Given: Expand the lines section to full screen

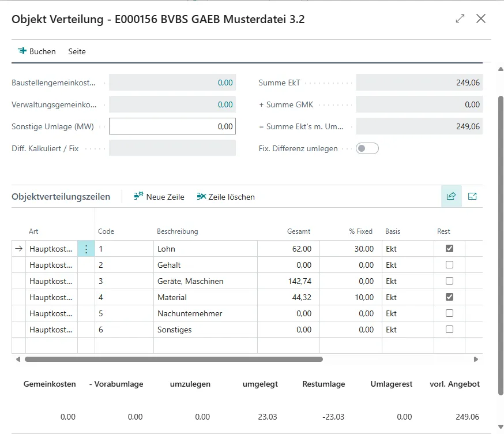Looking at the screenshot, I should (472, 196).
